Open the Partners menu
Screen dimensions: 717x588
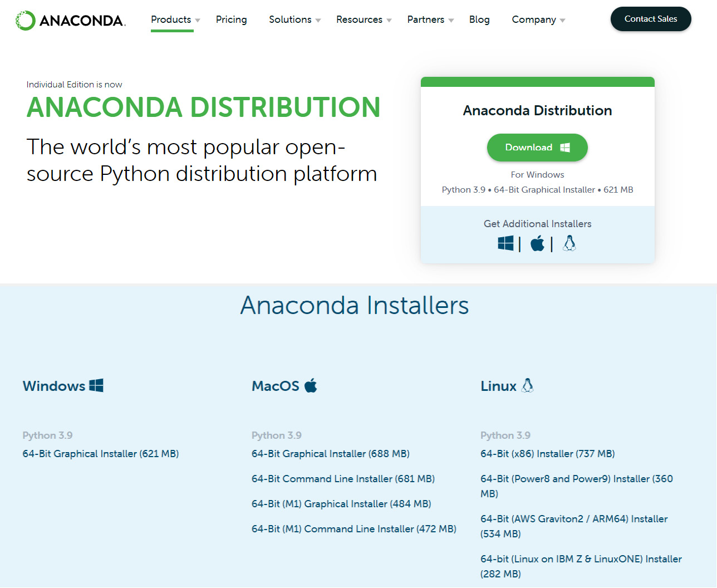coord(426,19)
